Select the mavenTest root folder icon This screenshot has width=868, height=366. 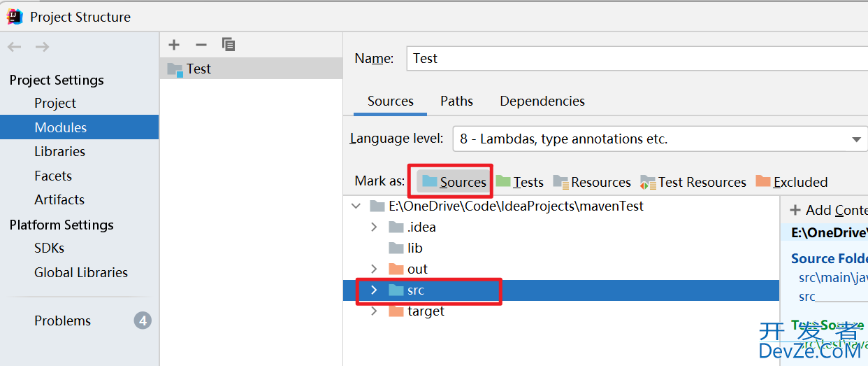click(377, 206)
